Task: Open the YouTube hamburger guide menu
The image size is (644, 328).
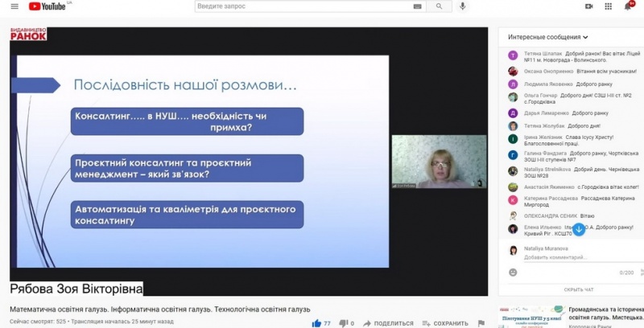Action: click(x=14, y=6)
